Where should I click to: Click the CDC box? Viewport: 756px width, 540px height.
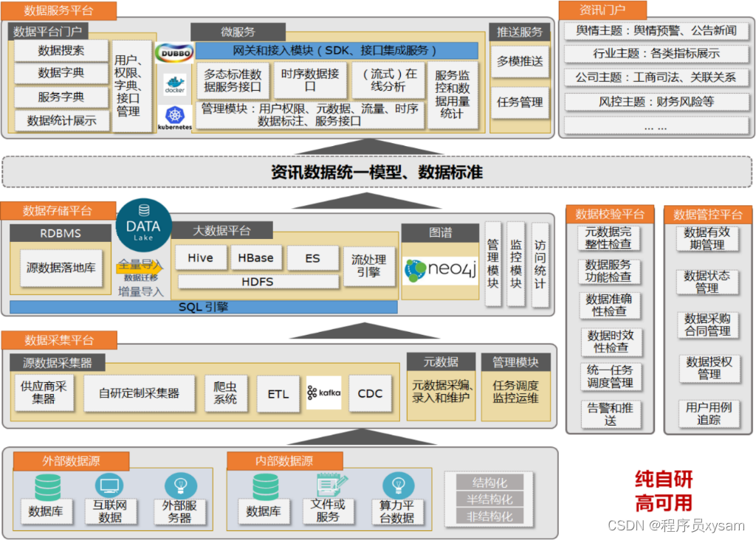pyautogui.click(x=371, y=393)
